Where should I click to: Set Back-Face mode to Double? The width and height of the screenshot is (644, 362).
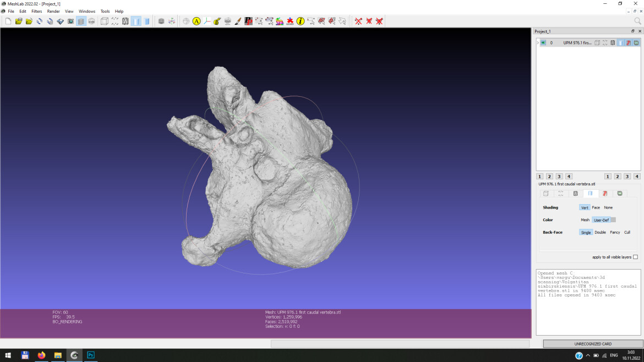[600, 232]
